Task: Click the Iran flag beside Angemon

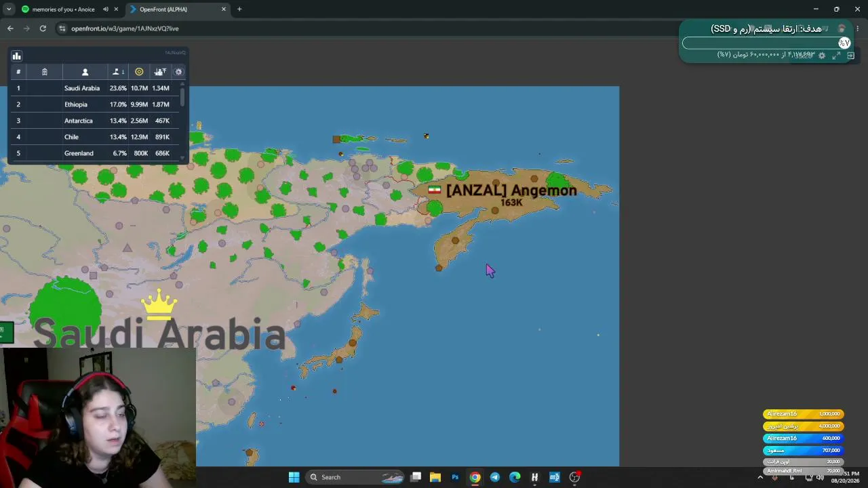Action: point(435,190)
